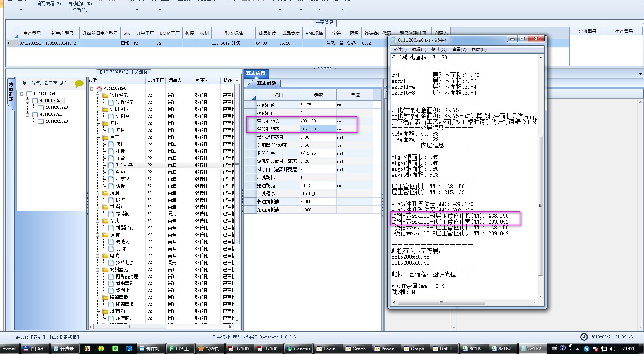Open 帮助(H) menu in Notepad
This screenshot has height=354, width=644.
(x=479, y=49)
